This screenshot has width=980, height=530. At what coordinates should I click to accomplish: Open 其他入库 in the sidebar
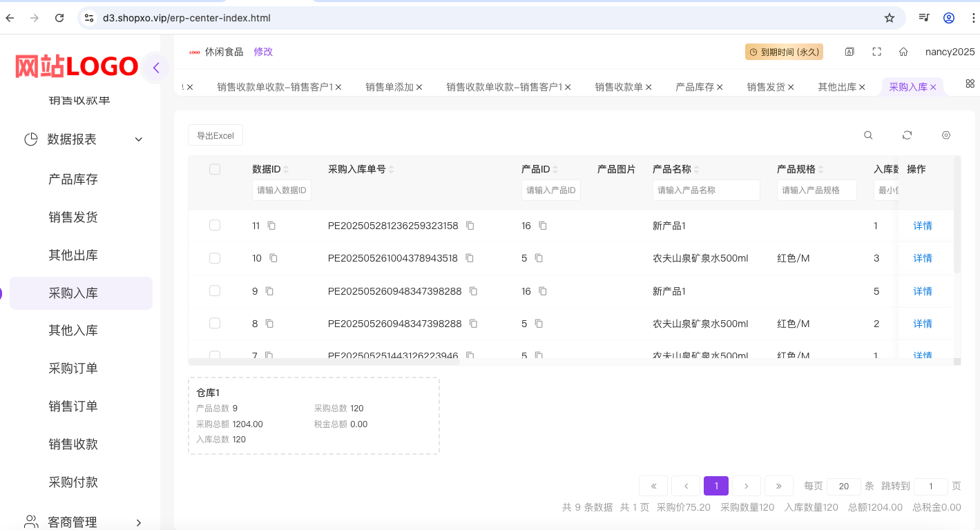(x=73, y=331)
